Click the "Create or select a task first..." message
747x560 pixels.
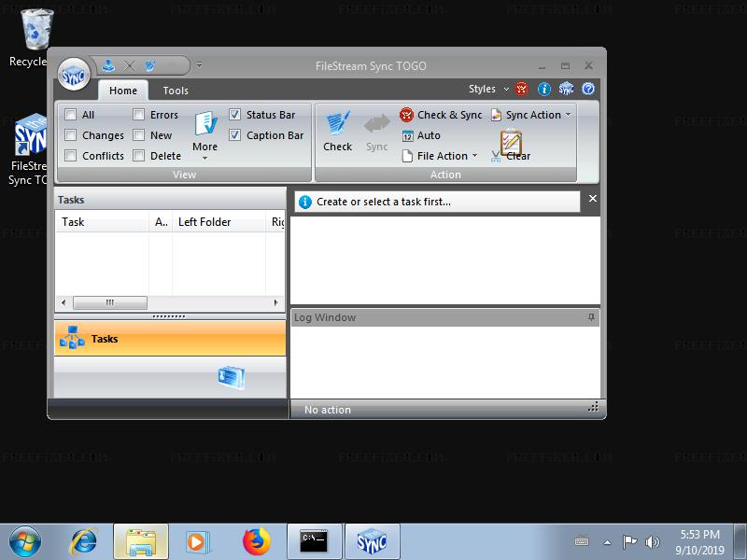384,202
